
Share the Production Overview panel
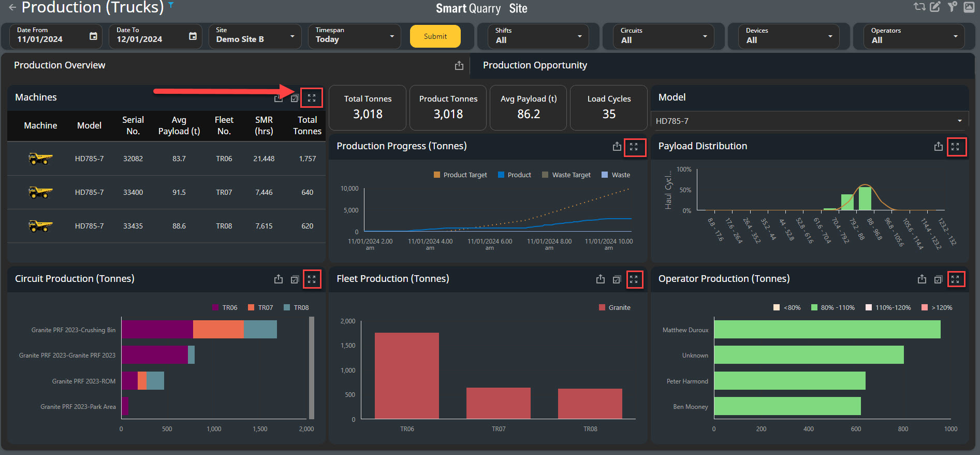(459, 65)
